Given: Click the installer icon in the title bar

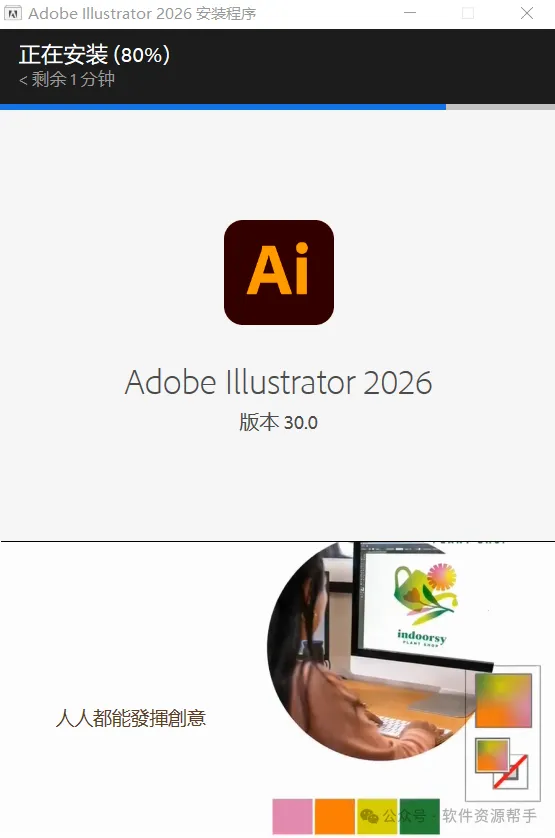Looking at the screenshot, I should tap(13, 13).
